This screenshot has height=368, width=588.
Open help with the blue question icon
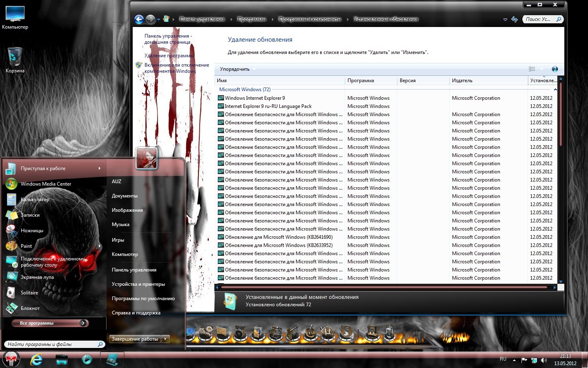tap(555, 69)
